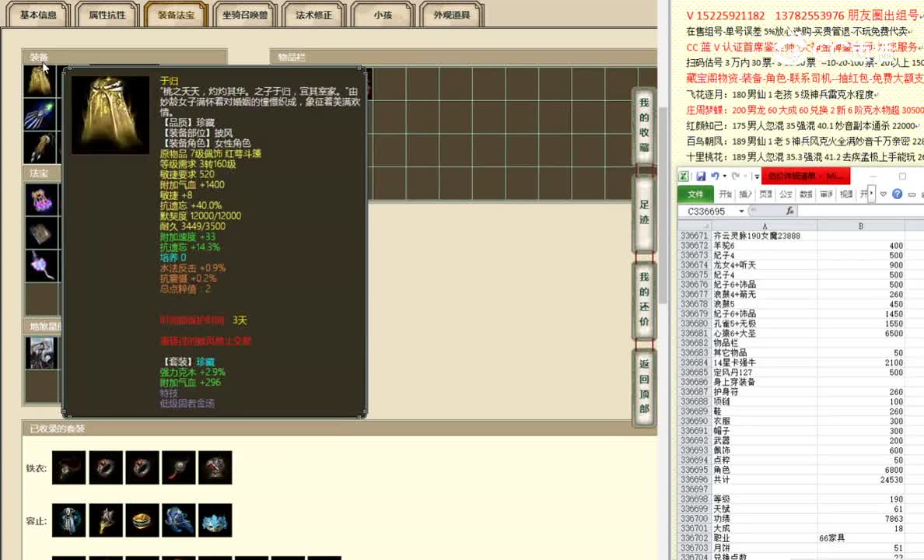Click the Excel help question mark icon
Viewport: 924px width, 560px height.
coord(898,194)
